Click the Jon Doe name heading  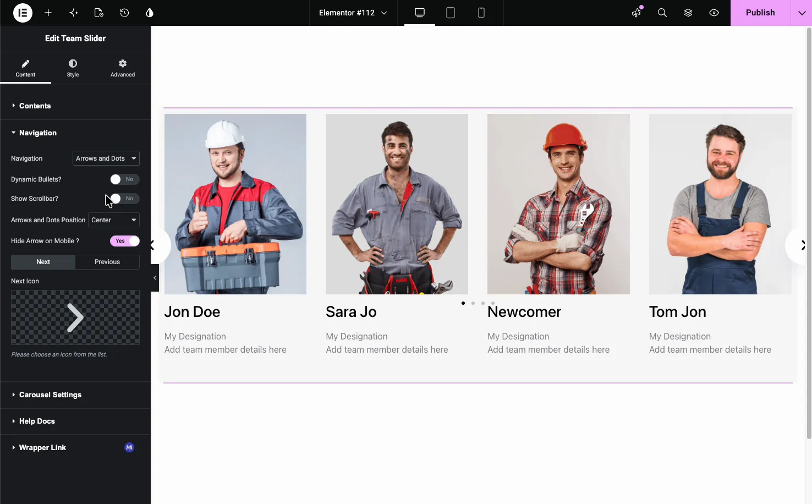192,312
